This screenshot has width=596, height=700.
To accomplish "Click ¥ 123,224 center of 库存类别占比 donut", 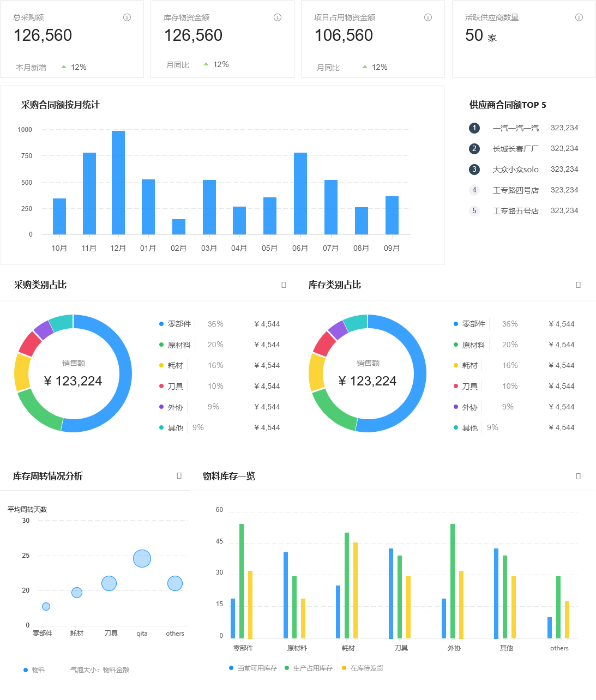I will 368,381.
